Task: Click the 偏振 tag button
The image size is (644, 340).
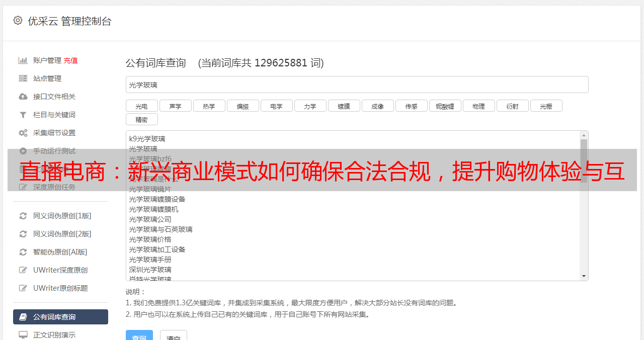Action: pos(243,106)
